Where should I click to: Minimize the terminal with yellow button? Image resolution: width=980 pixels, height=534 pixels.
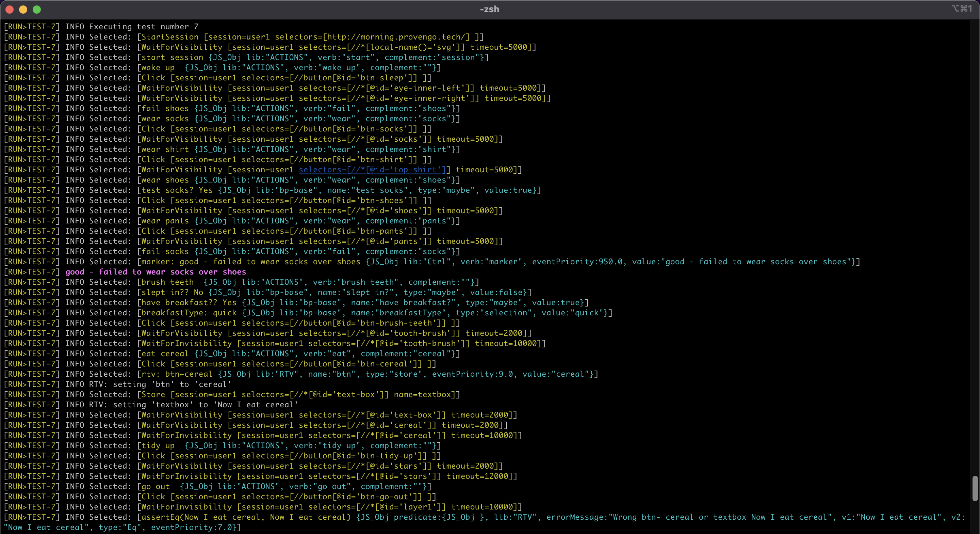pos(23,10)
